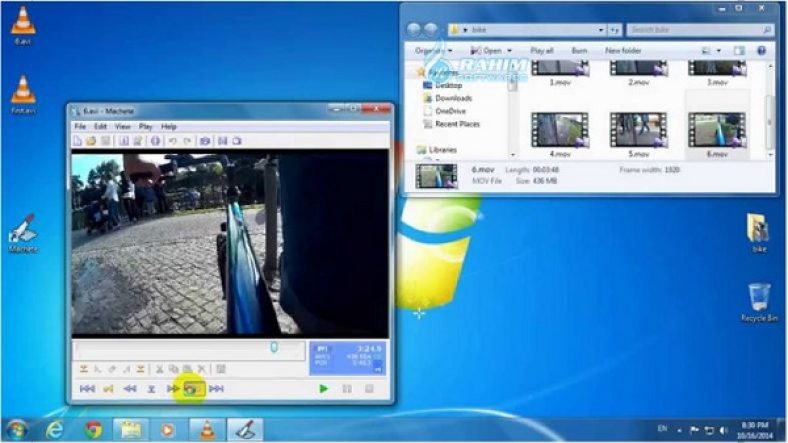Click the set selection end marker icon
This screenshot has height=443, width=788.
click(x=141, y=369)
